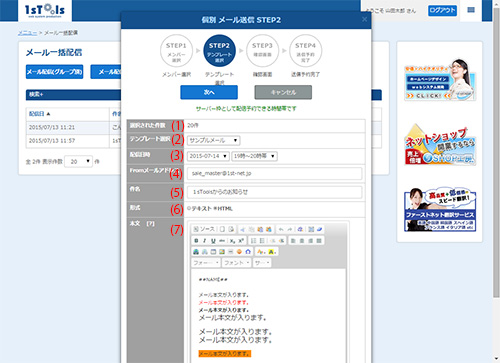
Task: Center align text in the editor
Action: point(302,241)
